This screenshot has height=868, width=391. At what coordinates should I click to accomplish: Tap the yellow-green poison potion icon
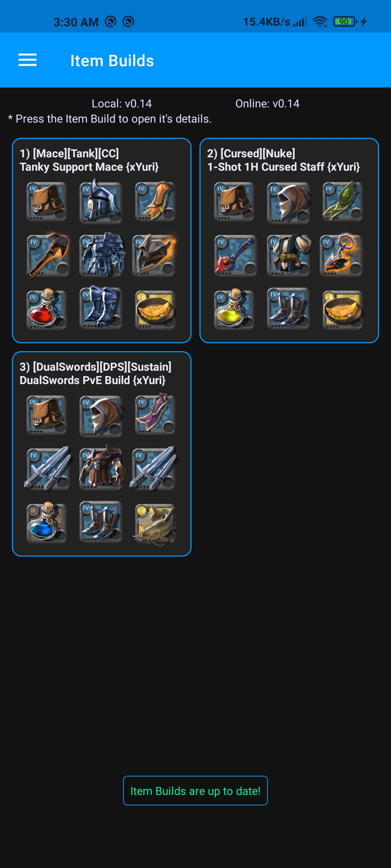[x=234, y=309]
